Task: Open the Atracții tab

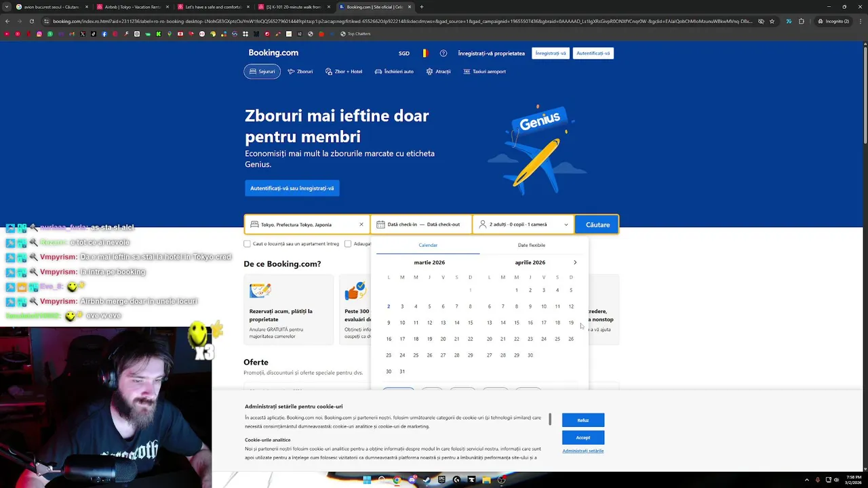Action: click(x=438, y=71)
